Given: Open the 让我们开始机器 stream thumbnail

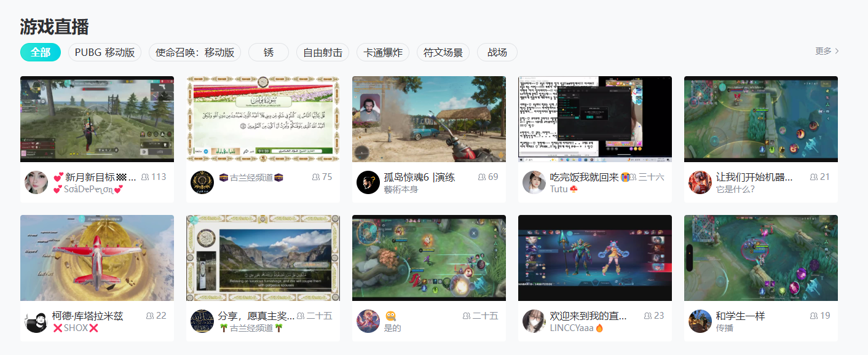Looking at the screenshot, I should click(x=761, y=119).
